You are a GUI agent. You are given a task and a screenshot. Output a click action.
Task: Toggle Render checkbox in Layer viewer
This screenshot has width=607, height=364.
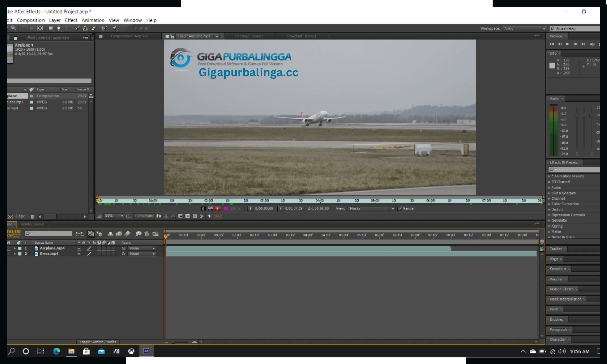[x=400, y=208]
